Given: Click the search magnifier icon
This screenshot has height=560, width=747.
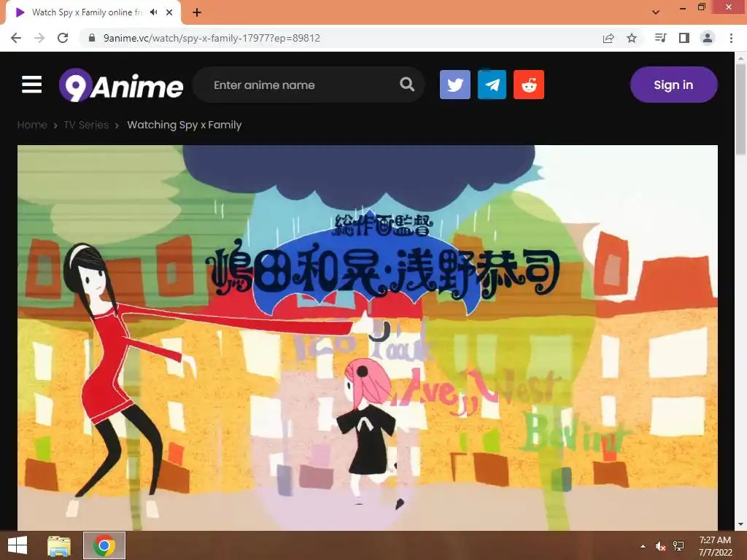Looking at the screenshot, I should click(x=407, y=85).
